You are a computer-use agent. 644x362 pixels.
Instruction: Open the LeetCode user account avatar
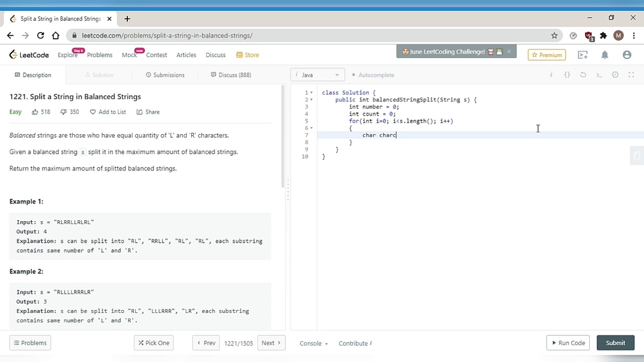click(627, 55)
